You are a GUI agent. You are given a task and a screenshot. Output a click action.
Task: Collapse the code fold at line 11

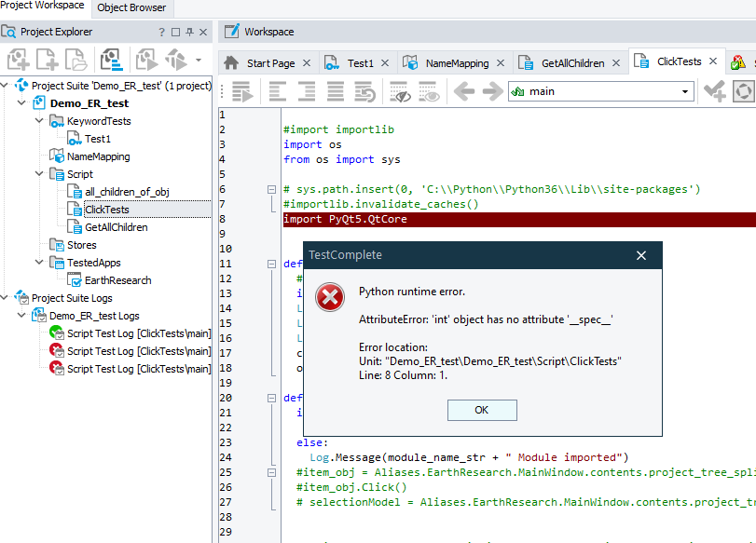click(272, 264)
